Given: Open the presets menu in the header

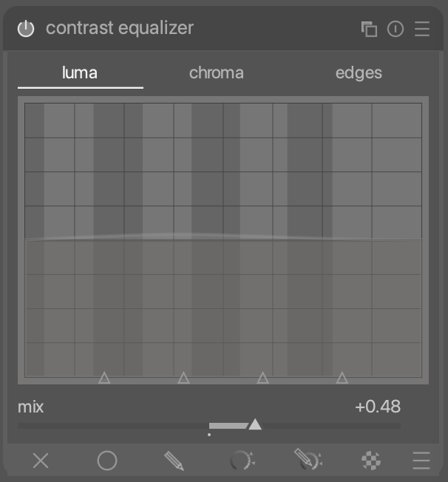Looking at the screenshot, I should click(x=422, y=29).
